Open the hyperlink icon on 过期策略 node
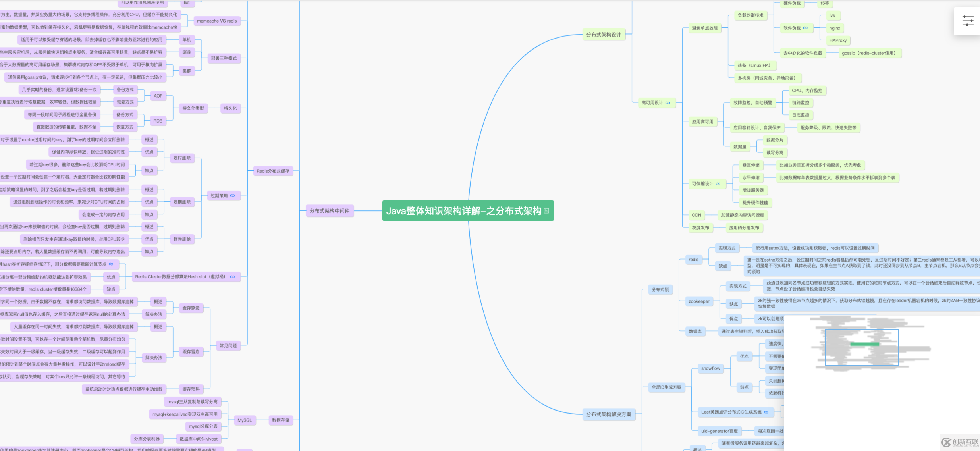The image size is (980, 451). coord(232,195)
